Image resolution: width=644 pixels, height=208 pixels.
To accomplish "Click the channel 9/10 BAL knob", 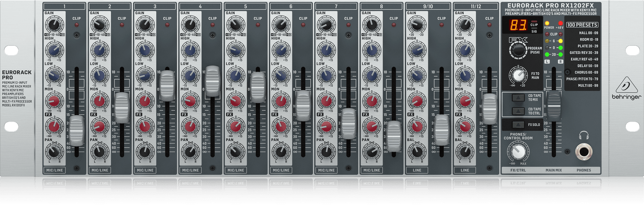I will click(417, 152).
